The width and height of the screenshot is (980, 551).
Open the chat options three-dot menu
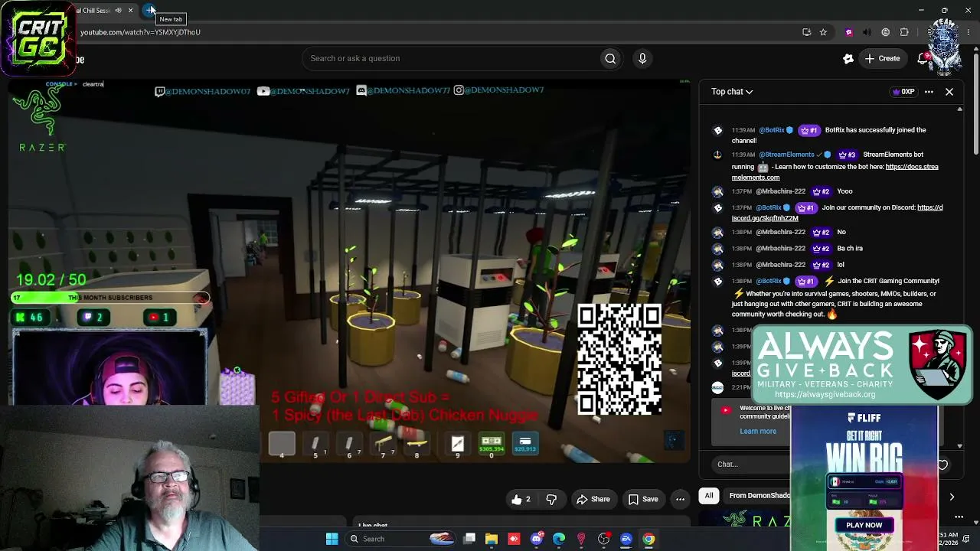(x=929, y=92)
